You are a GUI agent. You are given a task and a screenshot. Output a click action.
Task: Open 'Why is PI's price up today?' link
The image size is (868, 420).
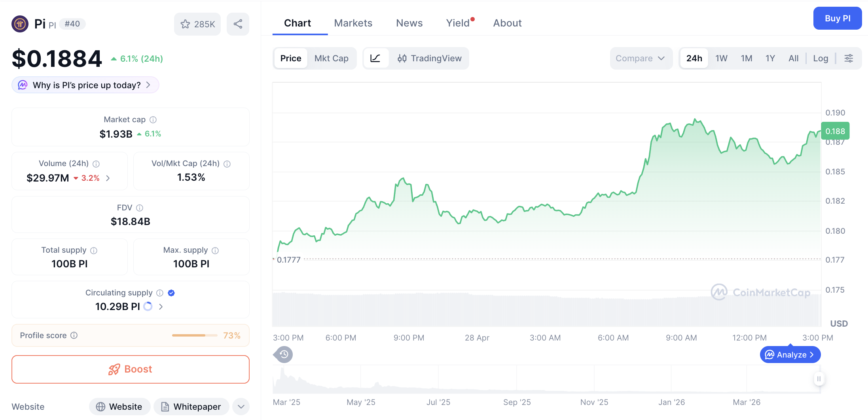coord(85,85)
